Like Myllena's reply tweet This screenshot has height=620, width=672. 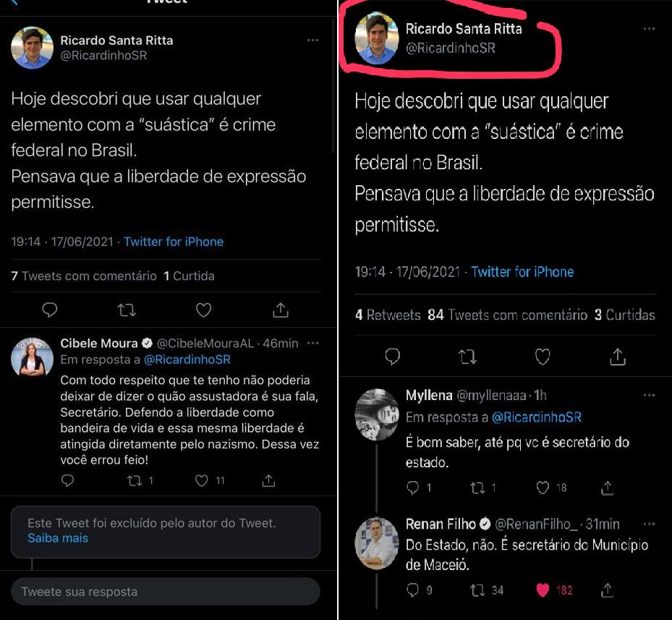click(543, 488)
